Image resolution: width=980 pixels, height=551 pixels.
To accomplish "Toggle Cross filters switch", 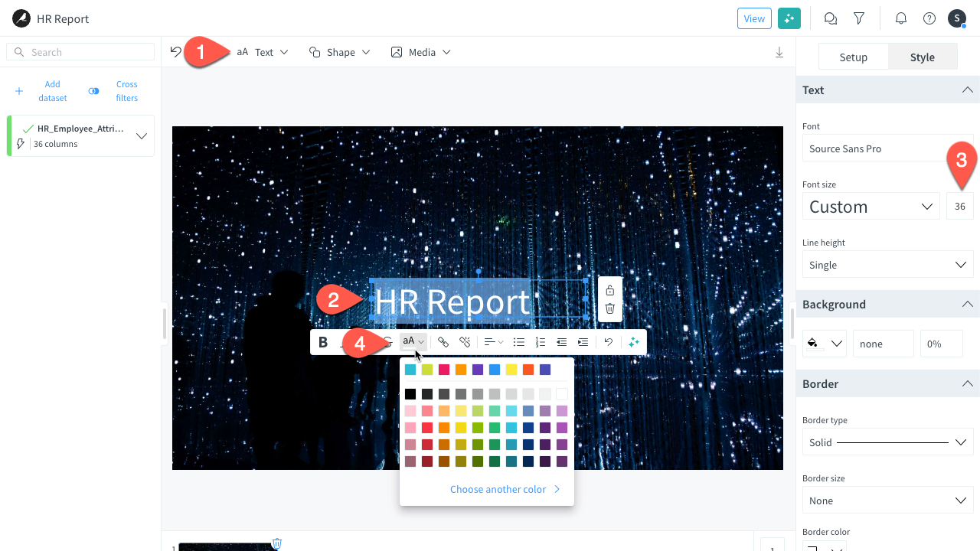I will 94,91.
